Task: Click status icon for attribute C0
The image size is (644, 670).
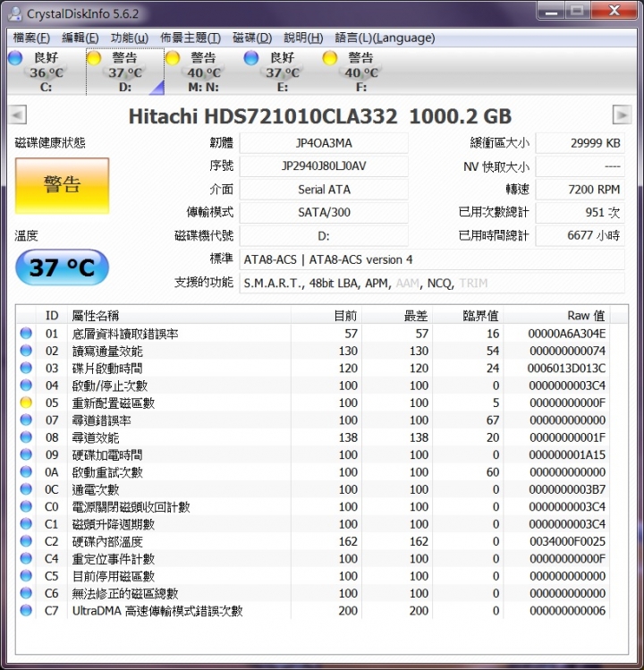Action: click(x=26, y=506)
